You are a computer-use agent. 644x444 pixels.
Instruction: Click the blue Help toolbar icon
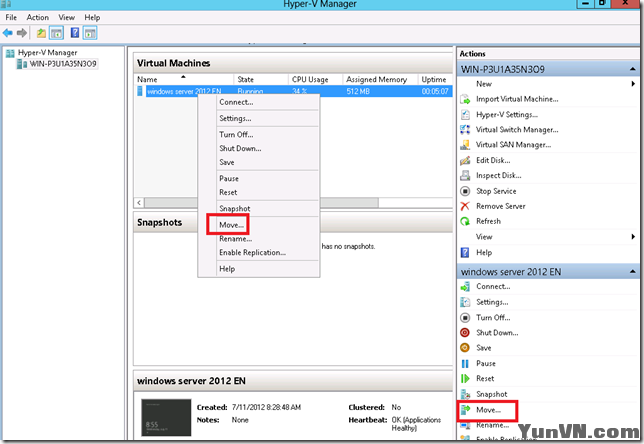[75, 33]
